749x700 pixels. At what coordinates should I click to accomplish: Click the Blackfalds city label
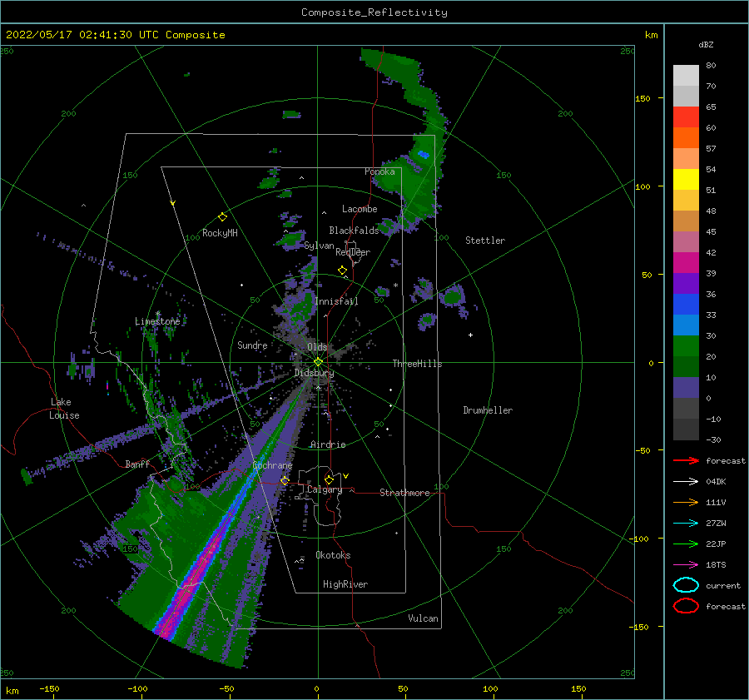(x=354, y=231)
